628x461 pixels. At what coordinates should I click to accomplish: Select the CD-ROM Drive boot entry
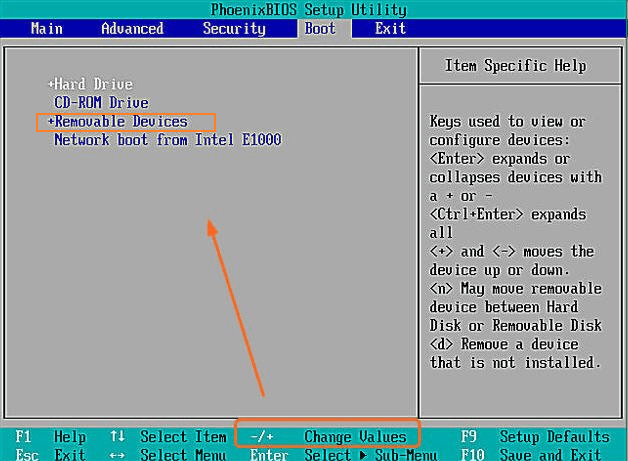[101, 103]
